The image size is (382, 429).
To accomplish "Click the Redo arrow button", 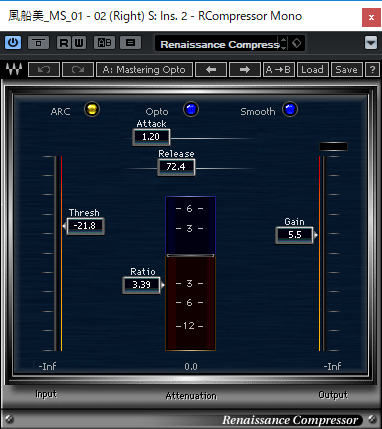I will [x=78, y=70].
